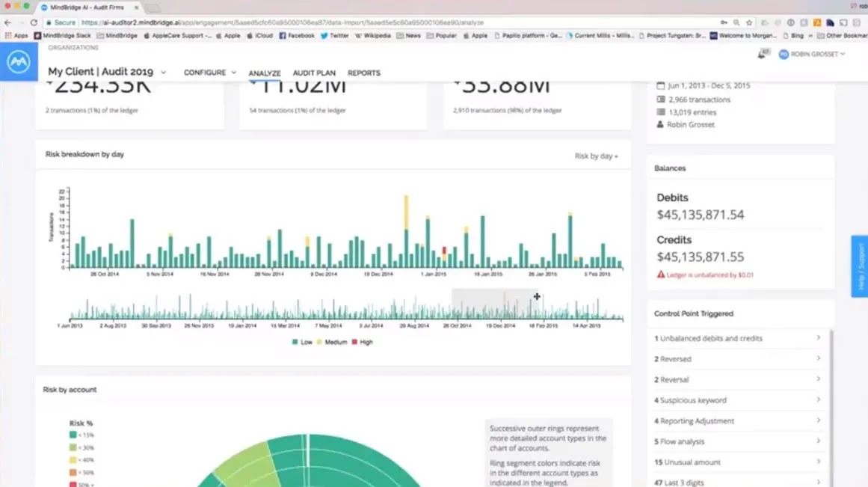Open the ORGANIZATIONS link
This screenshot has width=868, height=487.
73,48
